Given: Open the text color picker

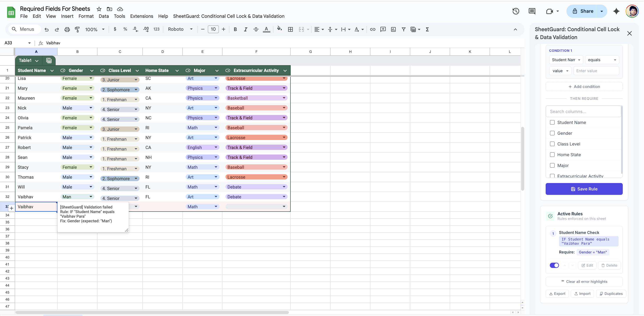Looking at the screenshot, I should (266, 29).
